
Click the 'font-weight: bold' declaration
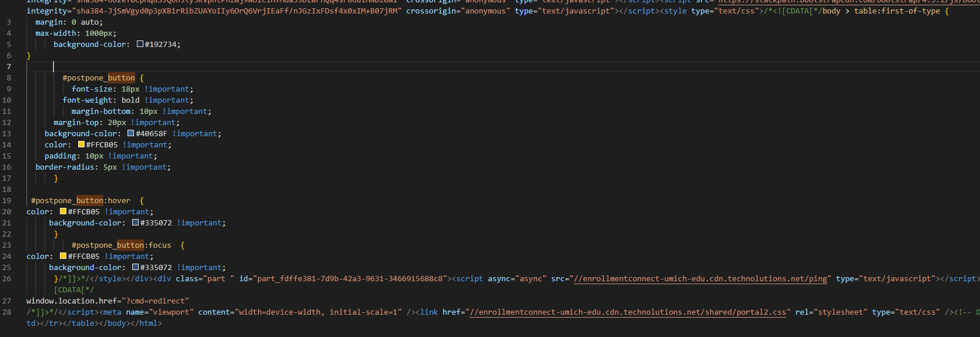point(101,100)
